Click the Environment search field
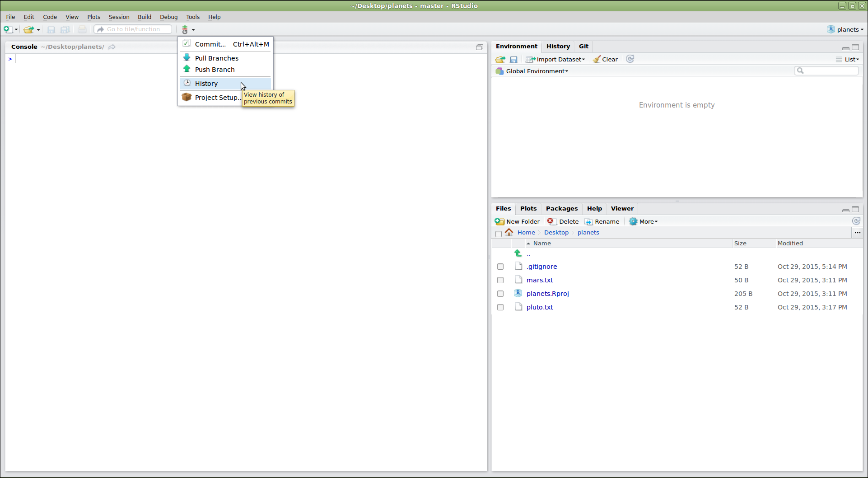This screenshot has height=478, width=868. [829, 71]
